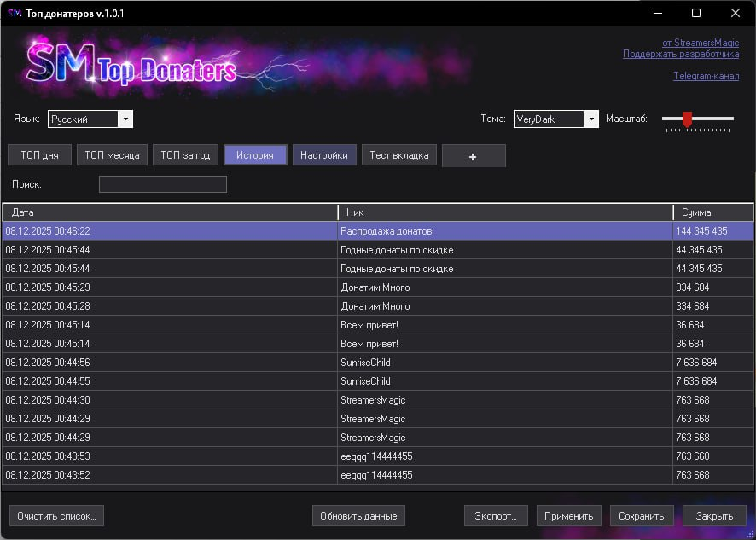Focus the Поиск search input field
This screenshot has height=540, width=756.
(163, 184)
